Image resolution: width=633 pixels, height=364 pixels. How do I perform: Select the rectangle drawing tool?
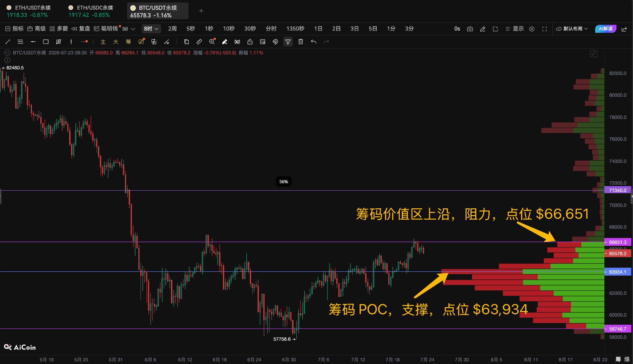click(46, 42)
